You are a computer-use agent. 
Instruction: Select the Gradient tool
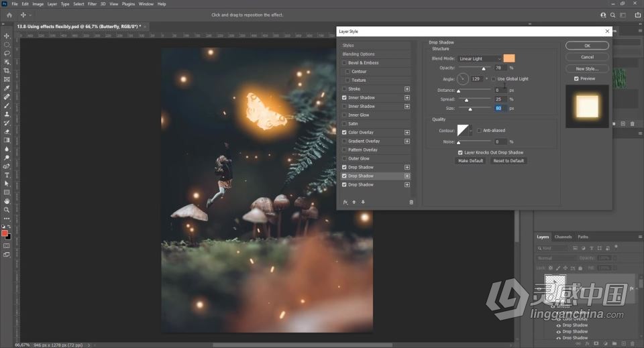click(x=7, y=140)
